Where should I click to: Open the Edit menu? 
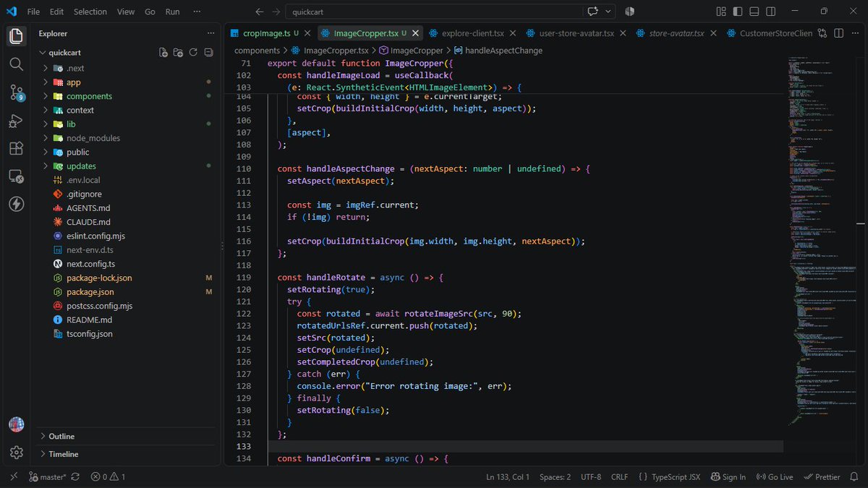56,12
